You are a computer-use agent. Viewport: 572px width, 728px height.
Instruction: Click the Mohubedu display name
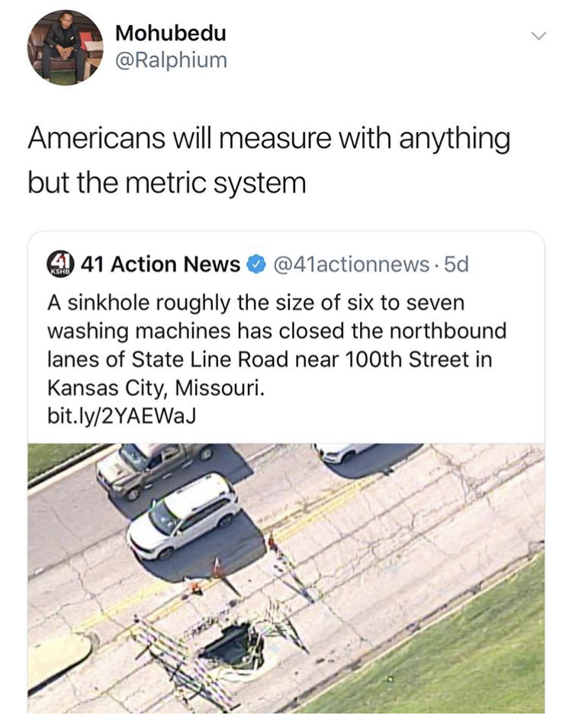tap(171, 33)
